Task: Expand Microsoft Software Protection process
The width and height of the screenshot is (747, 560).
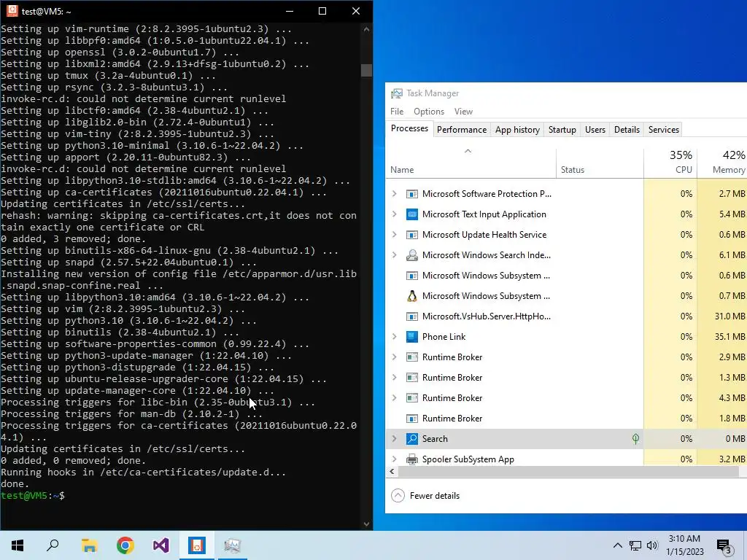Action: pyautogui.click(x=395, y=194)
